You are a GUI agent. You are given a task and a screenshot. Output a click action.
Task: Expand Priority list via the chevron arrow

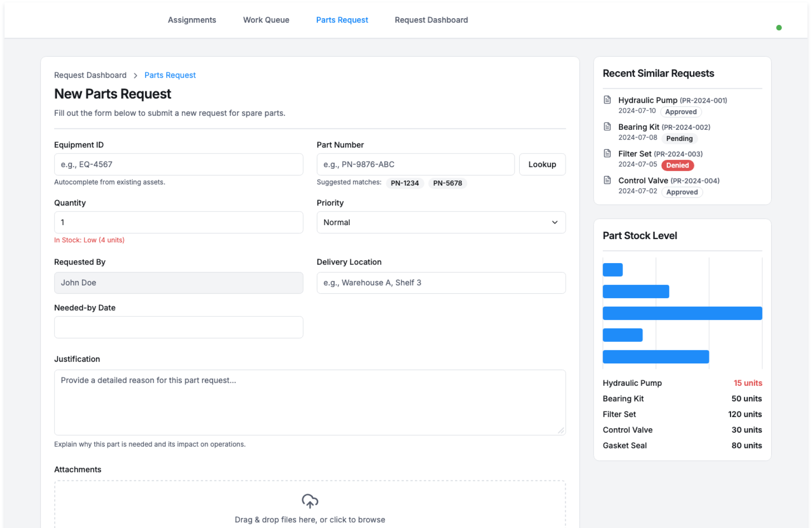[x=554, y=223]
